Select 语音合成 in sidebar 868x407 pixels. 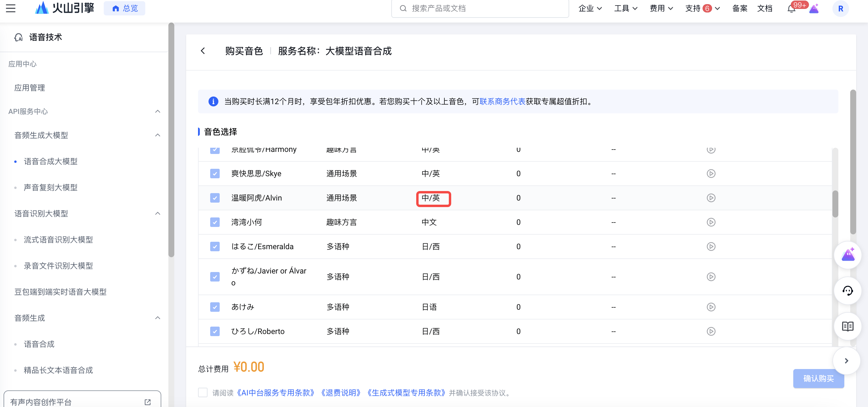[39, 344]
